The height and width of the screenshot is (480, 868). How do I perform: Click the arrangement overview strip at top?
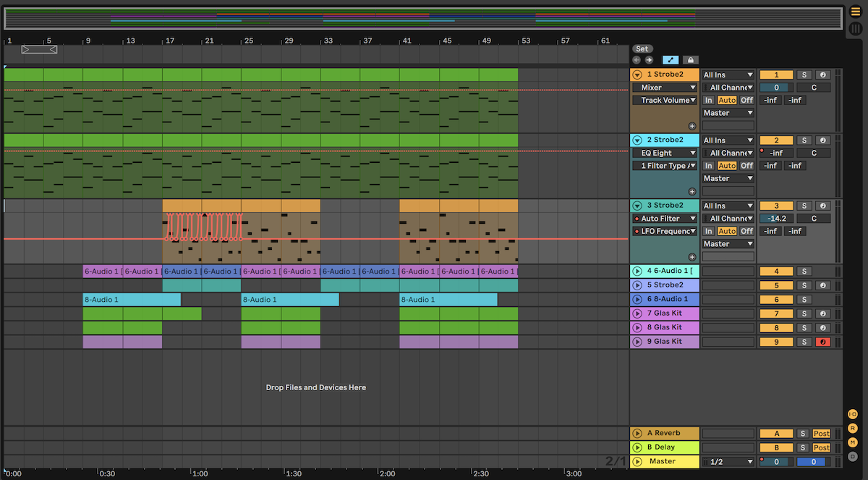click(x=423, y=18)
